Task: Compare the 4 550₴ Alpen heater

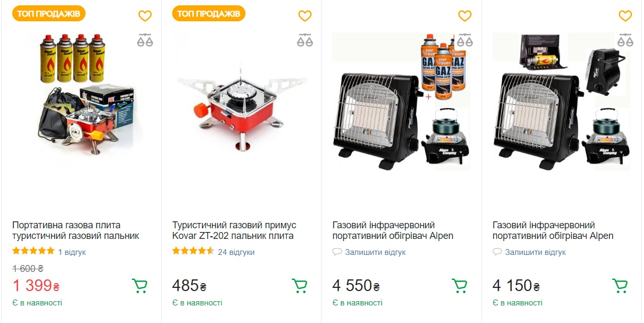Action: 465,40
